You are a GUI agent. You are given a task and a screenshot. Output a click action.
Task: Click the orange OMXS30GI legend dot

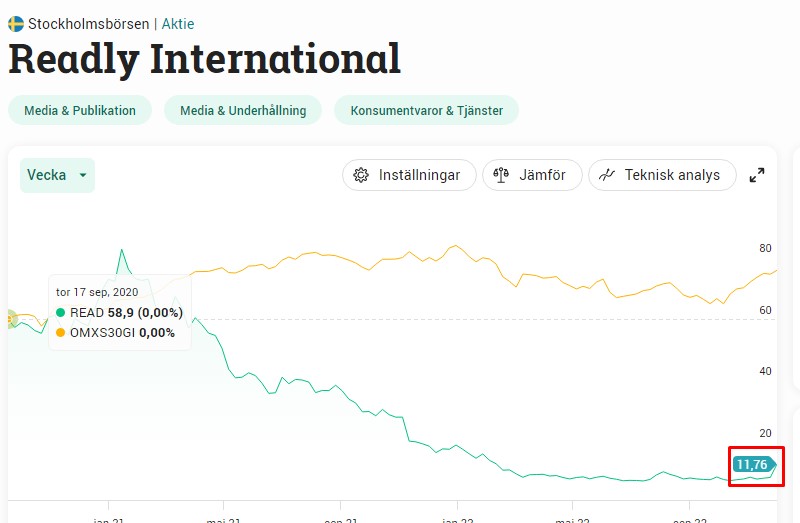(x=61, y=333)
